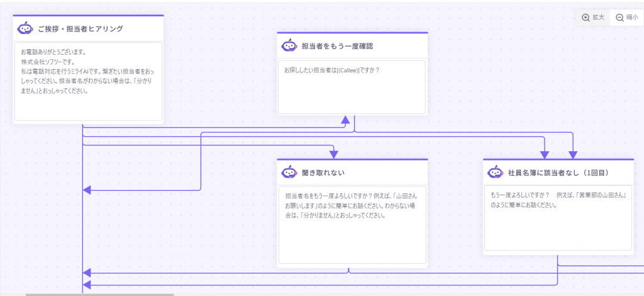This screenshot has height=296, width=644.
Task: Click the magnifier minus icon beside 縮小
Action: 619,18
